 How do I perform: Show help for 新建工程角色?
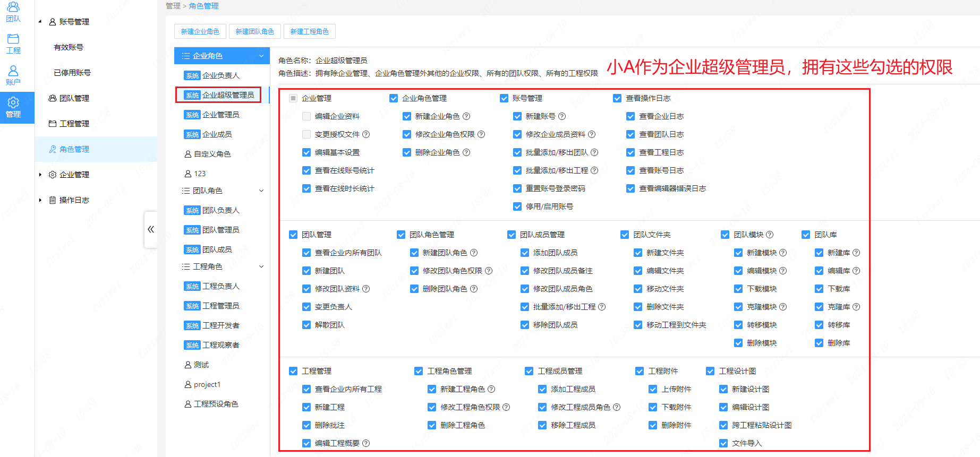point(491,389)
